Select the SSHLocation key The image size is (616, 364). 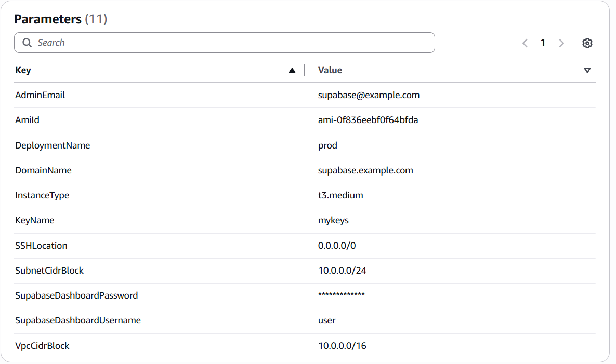coord(41,246)
